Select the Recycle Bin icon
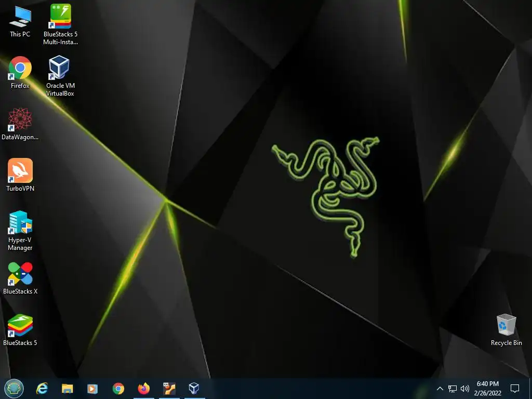This screenshot has height=399, width=532. click(x=506, y=329)
